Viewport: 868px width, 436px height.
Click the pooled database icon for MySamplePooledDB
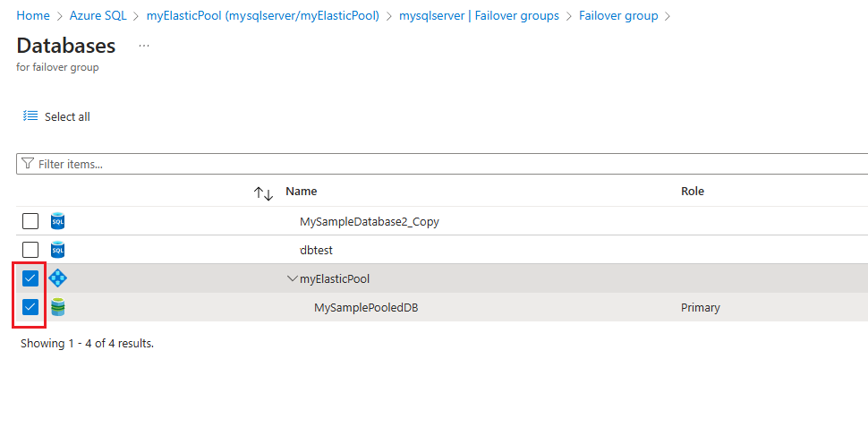pyautogui.click(x=57, y=306)
